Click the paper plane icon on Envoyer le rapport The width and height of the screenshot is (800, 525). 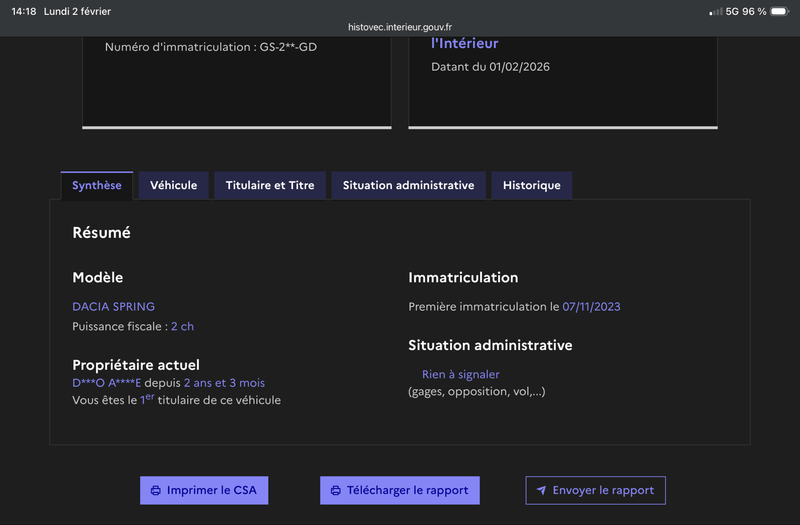tap(541, 491)
